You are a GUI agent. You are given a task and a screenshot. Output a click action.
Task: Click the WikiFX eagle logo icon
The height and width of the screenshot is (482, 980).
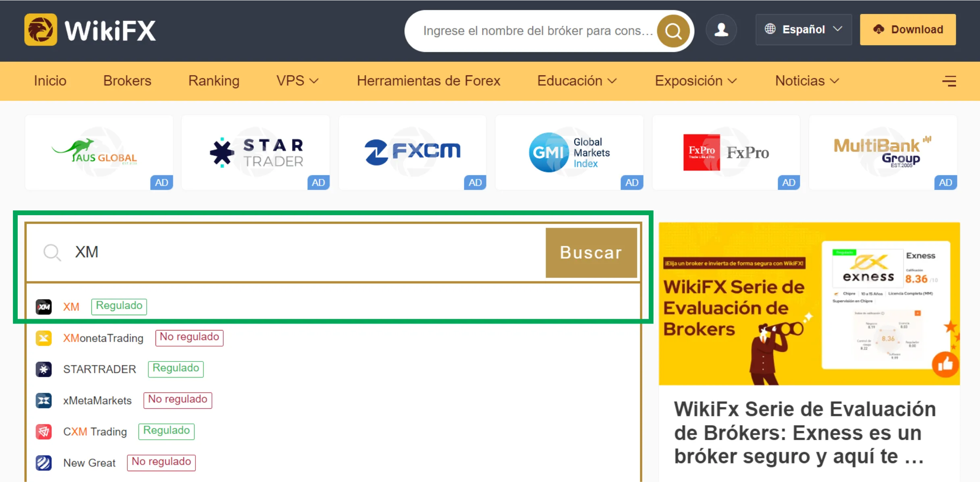point(41,30)
